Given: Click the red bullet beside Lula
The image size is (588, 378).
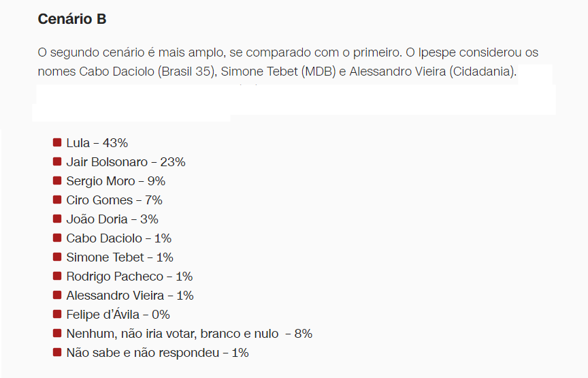Looking at the screenshot, I should click(57, 142).
